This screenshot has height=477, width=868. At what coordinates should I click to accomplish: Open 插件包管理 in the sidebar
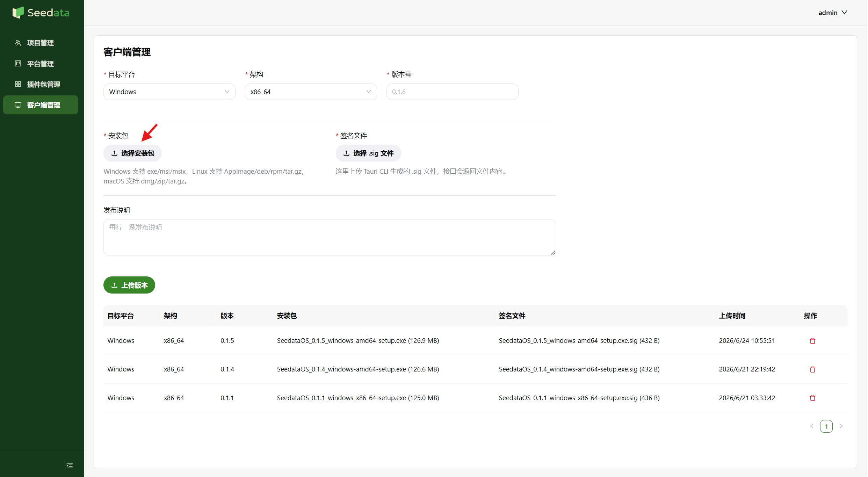pyautogui.click(x=41, y=84)
